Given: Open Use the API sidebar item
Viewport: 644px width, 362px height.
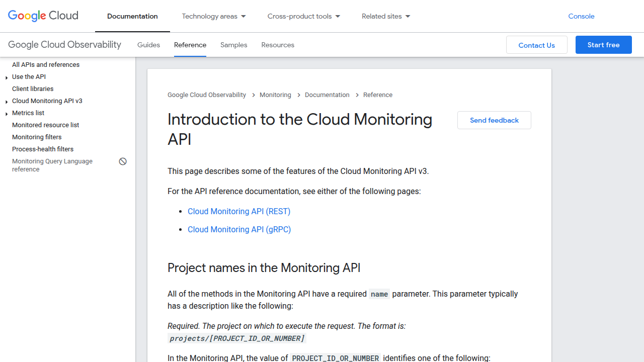Looking at the screenshot, I should [29, 76].
